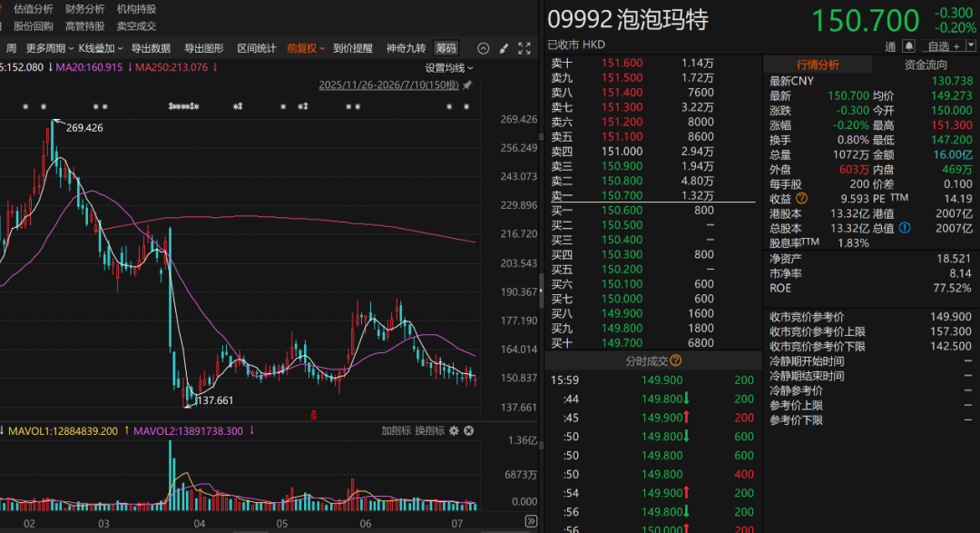This screenshot has width=980, height=533.
Task: Add stock to 自选 watchlist
Action: [x=943, y=46]
